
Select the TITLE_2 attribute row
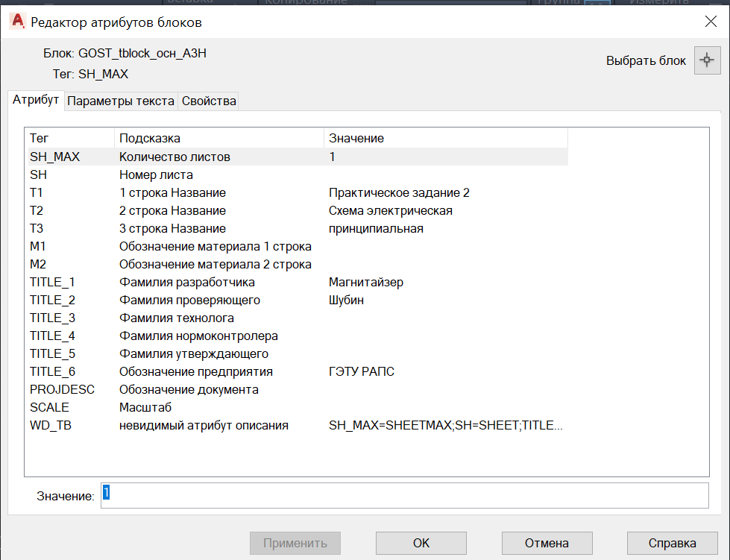pyautogui.click(x=298, y=301)
